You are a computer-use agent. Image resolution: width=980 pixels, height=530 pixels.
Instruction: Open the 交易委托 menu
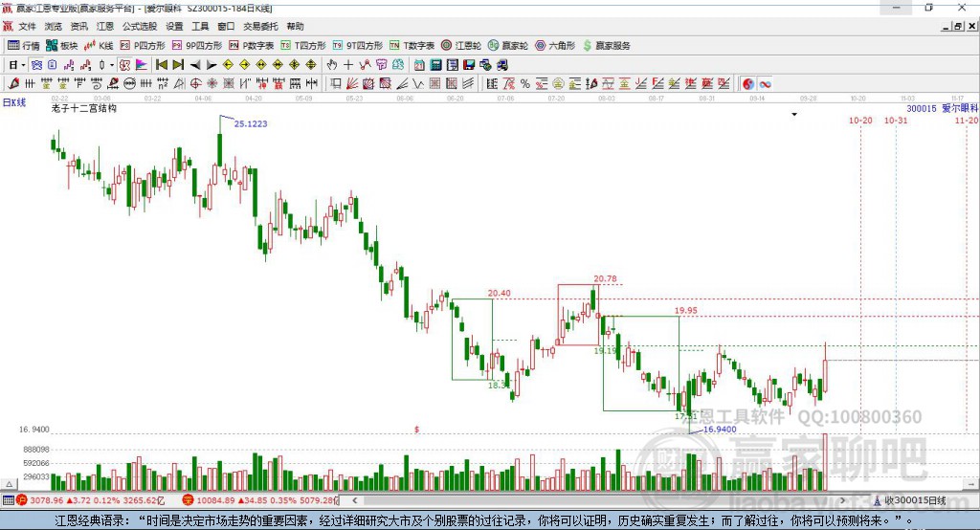coord(260,26)
